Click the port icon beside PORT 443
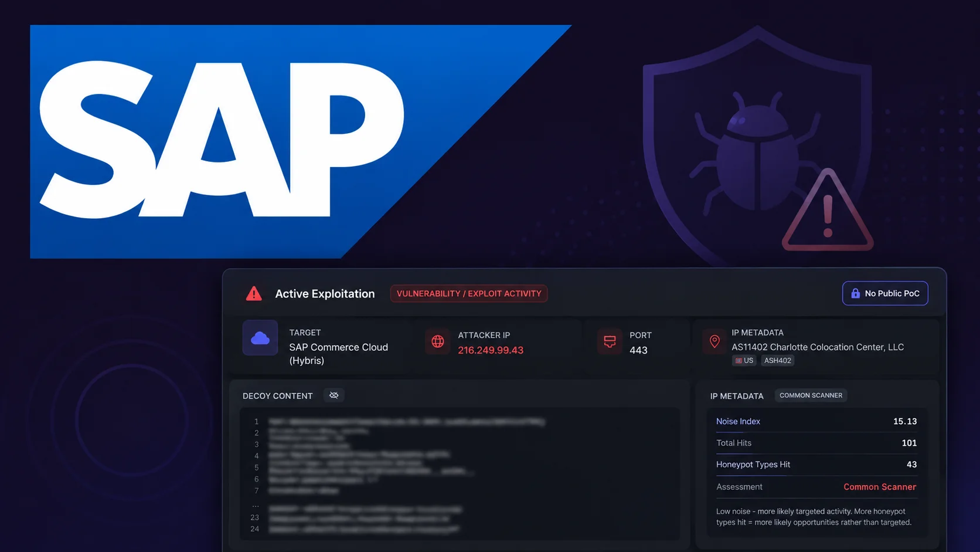Screen dimensions: 980x552 click(610, 341)
